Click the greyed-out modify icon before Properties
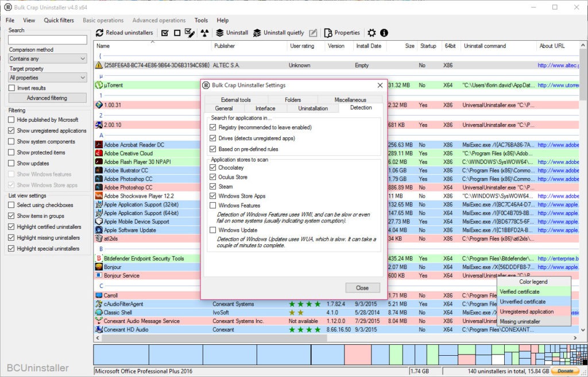 313,33
